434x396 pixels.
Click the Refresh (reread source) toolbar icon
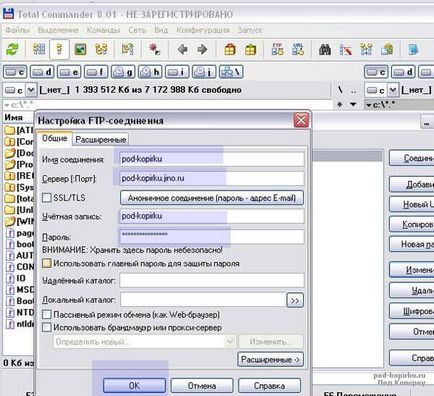pos(13,50)
